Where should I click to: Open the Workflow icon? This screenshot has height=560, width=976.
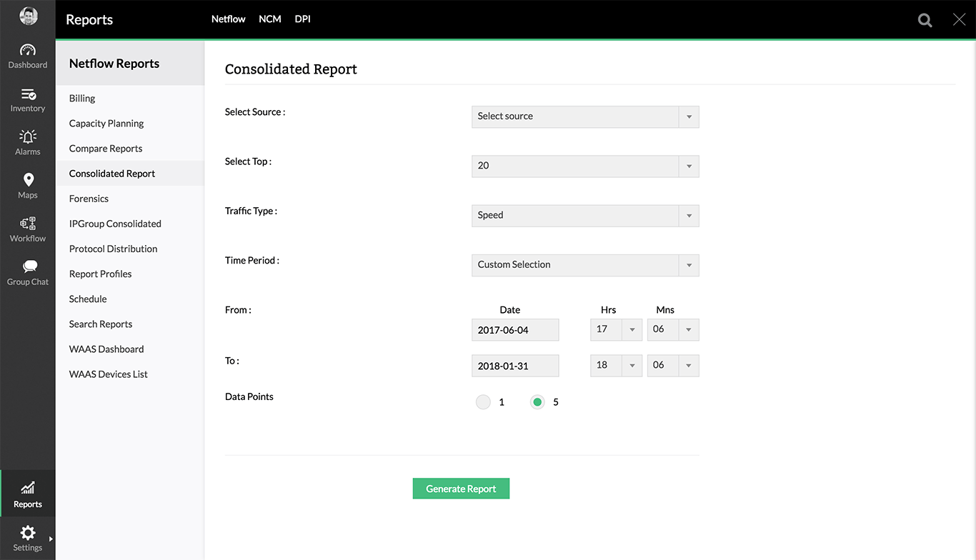pyautogui.click(x=28, y=224)
